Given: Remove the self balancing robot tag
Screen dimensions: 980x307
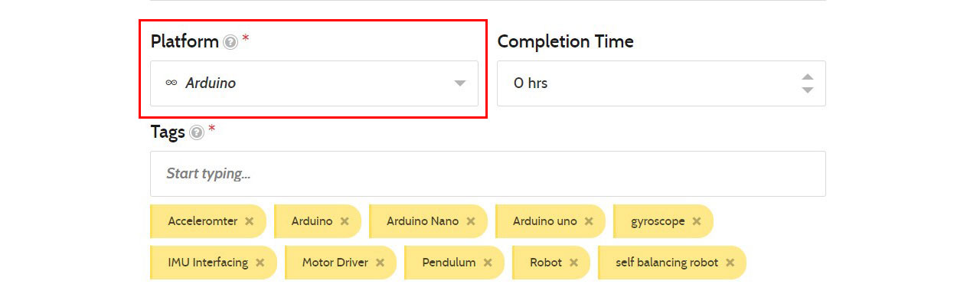Looking at the screenshot, I should 730,263.
